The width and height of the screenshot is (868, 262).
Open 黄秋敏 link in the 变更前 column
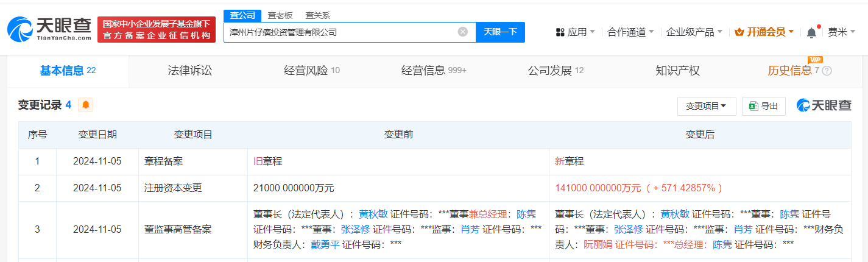click(x=372, y=214)
